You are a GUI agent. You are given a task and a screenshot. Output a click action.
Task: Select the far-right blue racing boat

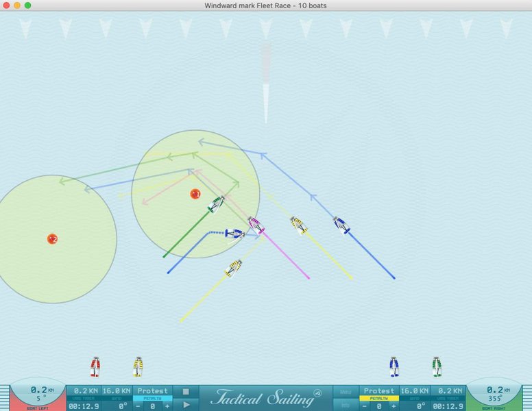pyautogui.click(x=341, y=225)
